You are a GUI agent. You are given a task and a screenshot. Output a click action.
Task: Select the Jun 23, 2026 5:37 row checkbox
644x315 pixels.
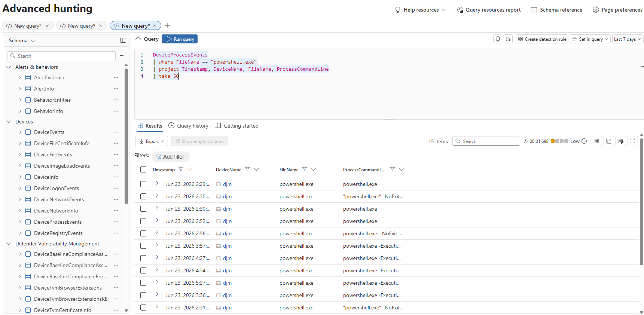[x=143, y=283]
